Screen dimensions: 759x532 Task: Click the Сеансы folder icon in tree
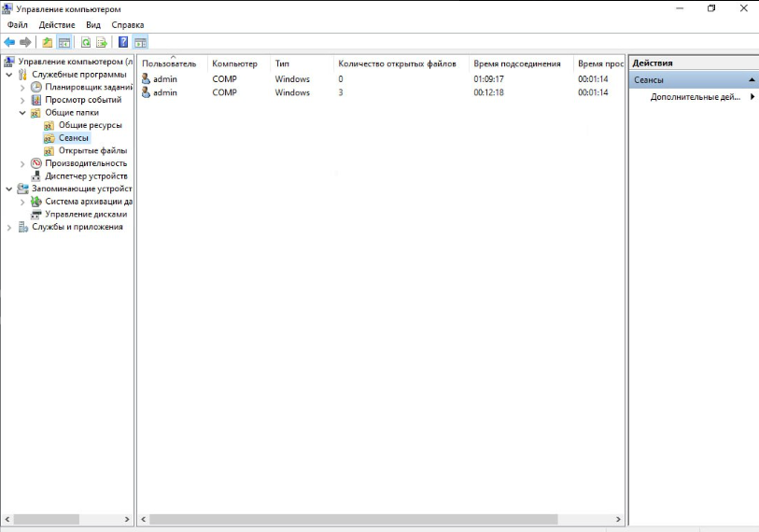49,138
